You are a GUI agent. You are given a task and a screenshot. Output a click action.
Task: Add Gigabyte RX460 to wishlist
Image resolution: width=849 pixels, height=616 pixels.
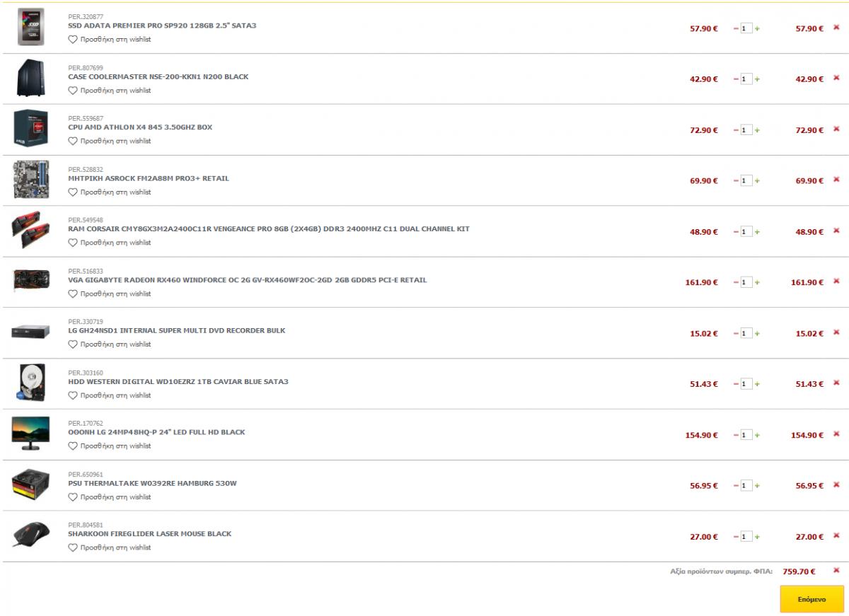(110, 294)
